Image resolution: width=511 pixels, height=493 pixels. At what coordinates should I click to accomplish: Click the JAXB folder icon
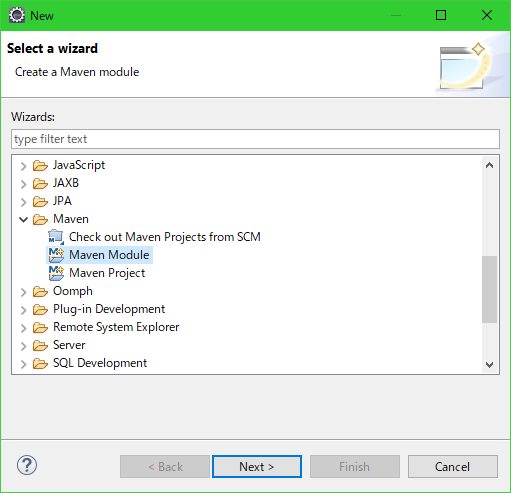click(x=40, y=183)
